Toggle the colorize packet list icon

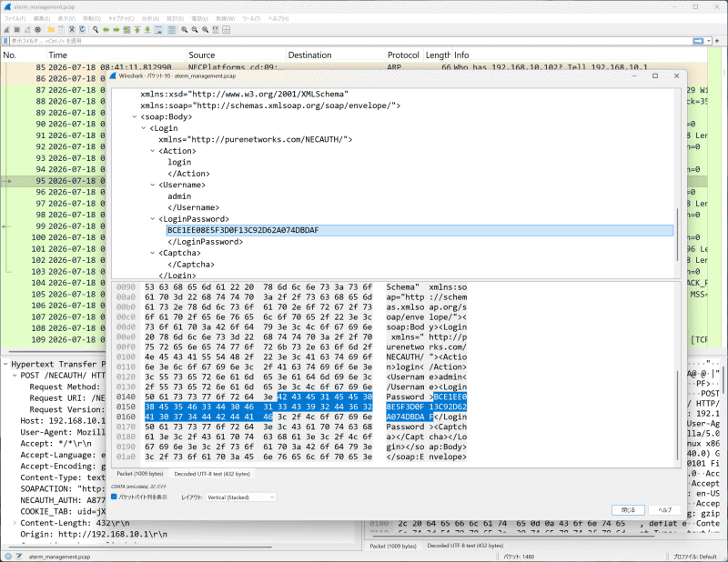(171, 30)
